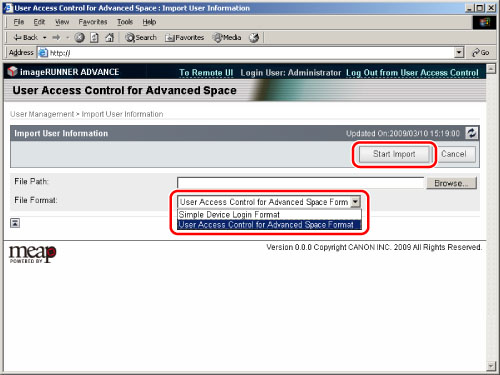Click the User Management breadcrumb

coord(42,114)
